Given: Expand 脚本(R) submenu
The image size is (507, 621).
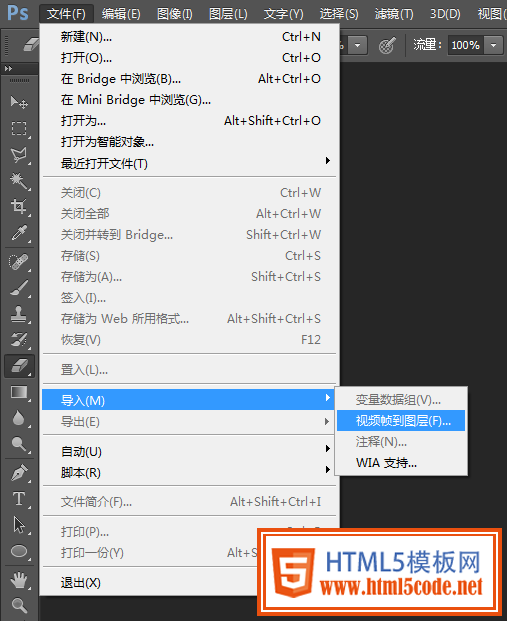Looking at the screenshot, I should pos(189,472).
